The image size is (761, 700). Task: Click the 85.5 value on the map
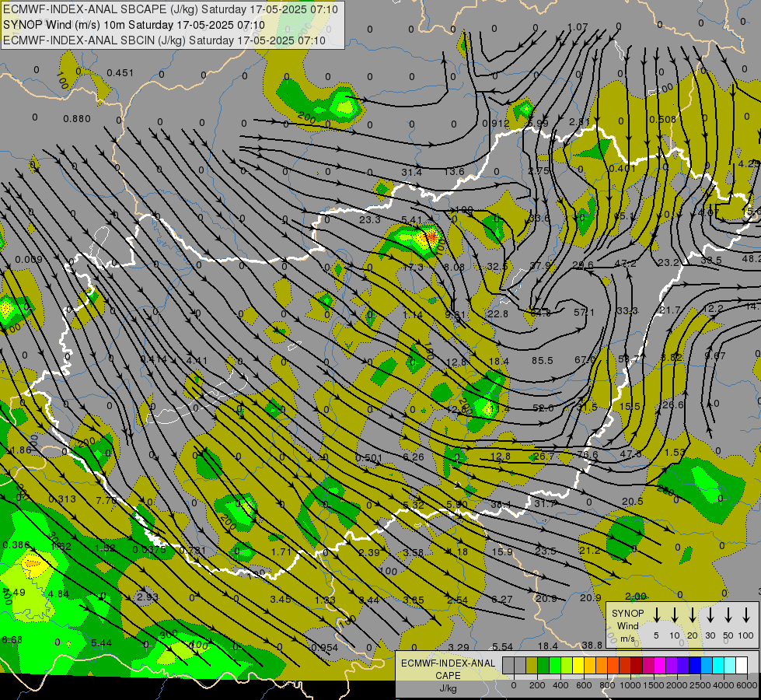click(542, 360)
